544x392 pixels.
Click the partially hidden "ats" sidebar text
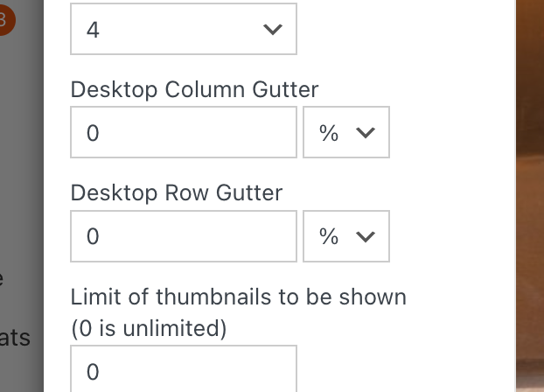[16, 337]
